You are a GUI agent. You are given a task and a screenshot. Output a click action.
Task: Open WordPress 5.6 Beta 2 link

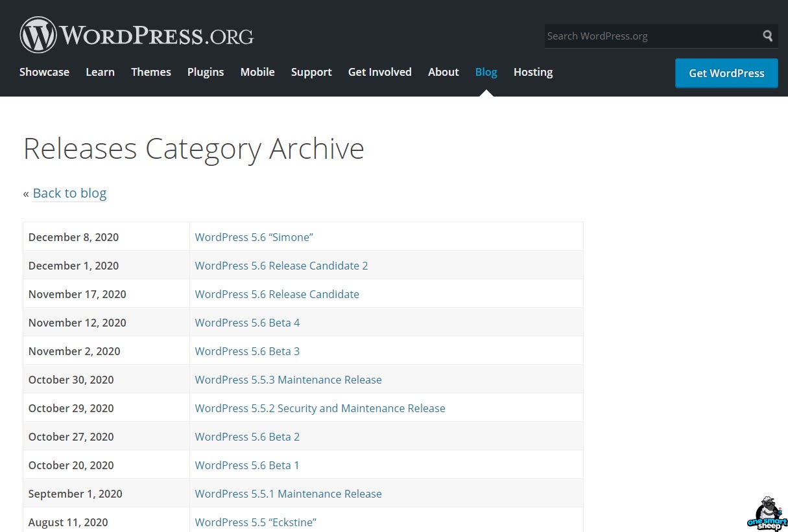[x=247, y=437]
